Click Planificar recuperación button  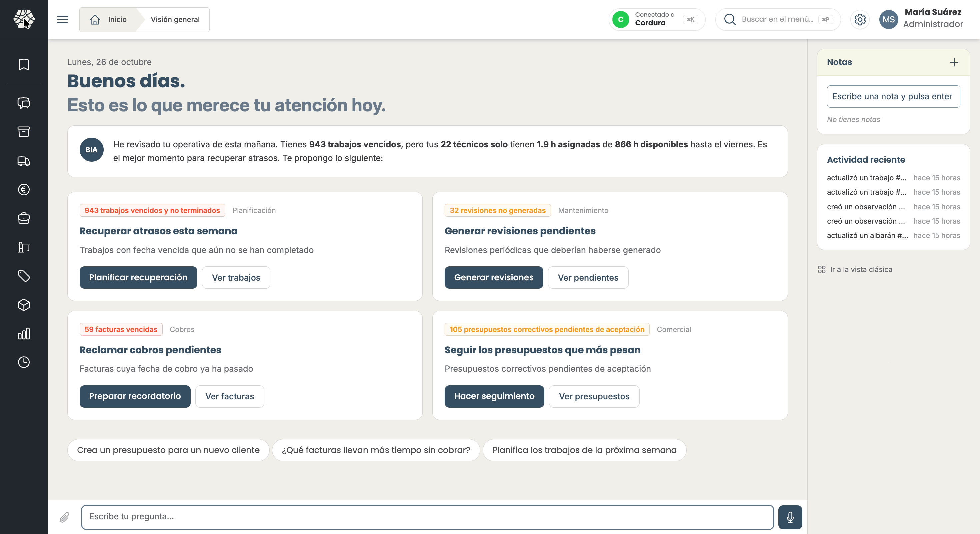[x=138, y=277]
